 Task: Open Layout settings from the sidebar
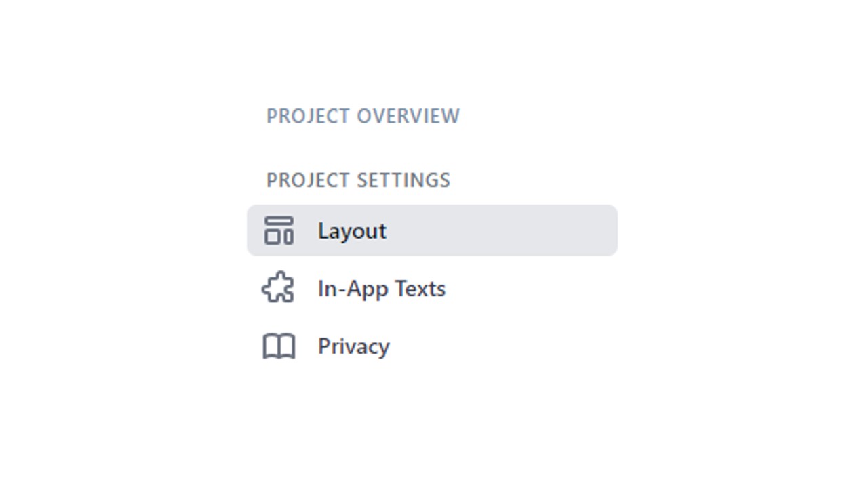432,230
